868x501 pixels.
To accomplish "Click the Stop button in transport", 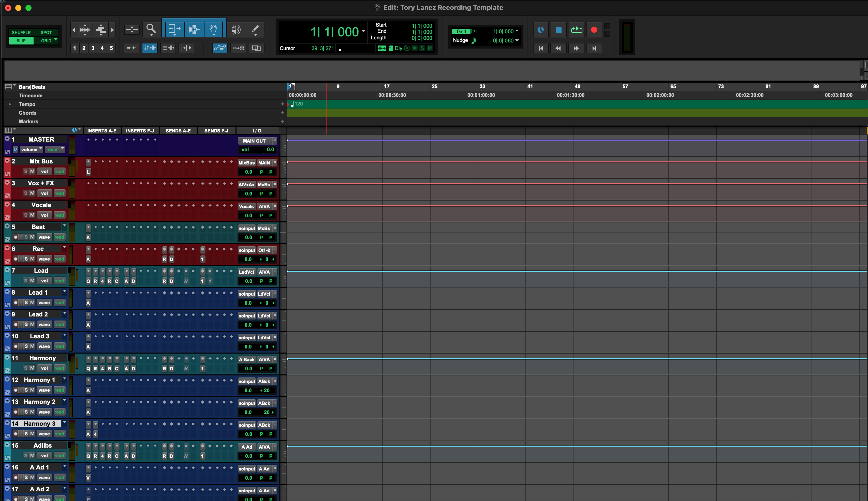I will pyautogui.click(x=558, y=30).
